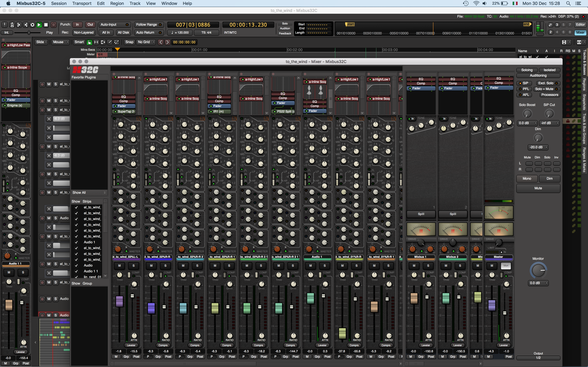Viewport: 588px width, 367px height.
Task: Go to session start icon
Action: pos(19,25)
